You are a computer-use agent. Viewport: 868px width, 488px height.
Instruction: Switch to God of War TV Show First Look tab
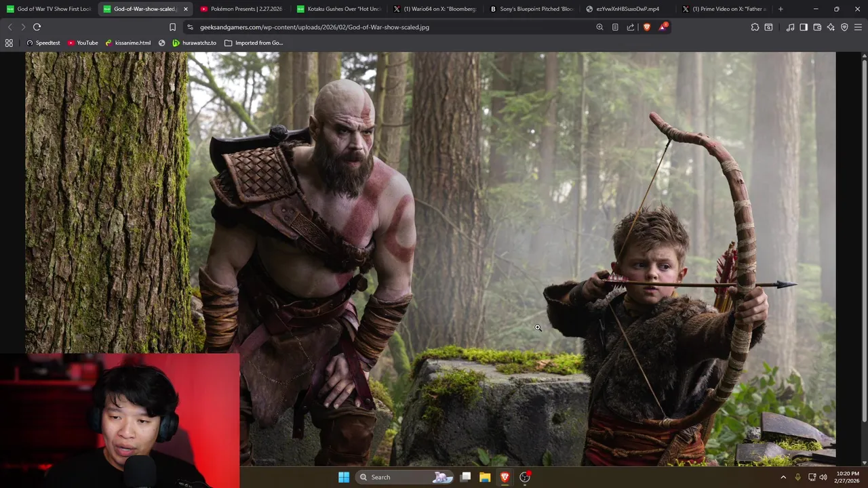click(x=48, y=9)
